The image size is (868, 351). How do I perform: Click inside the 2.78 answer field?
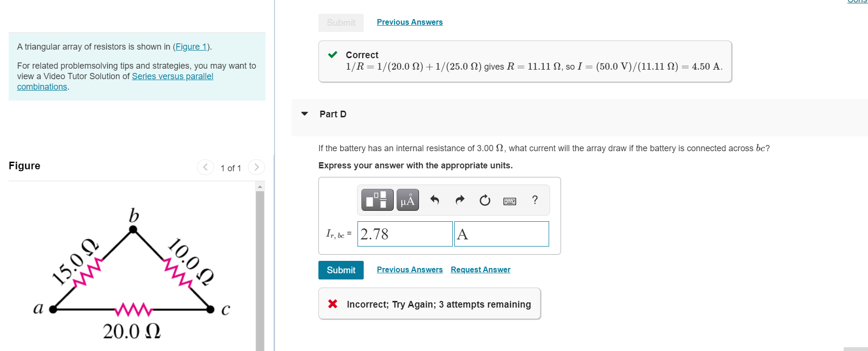click(x=404, y=234)
